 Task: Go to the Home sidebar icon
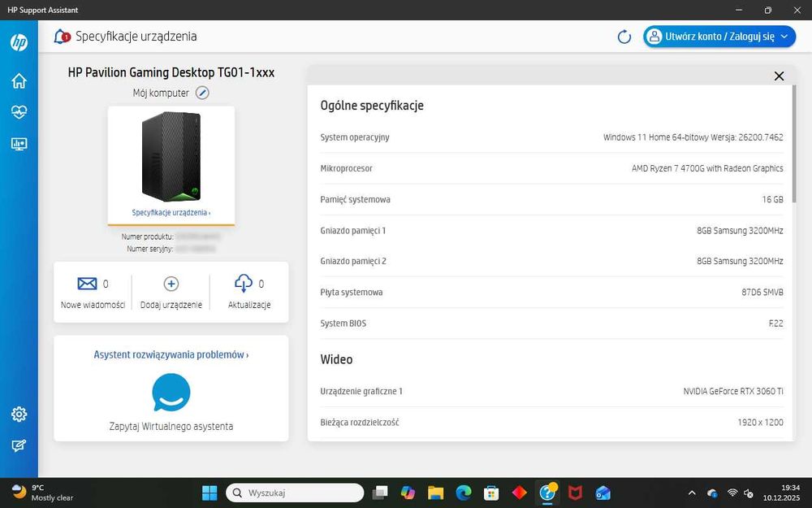[x=19, y=80]
